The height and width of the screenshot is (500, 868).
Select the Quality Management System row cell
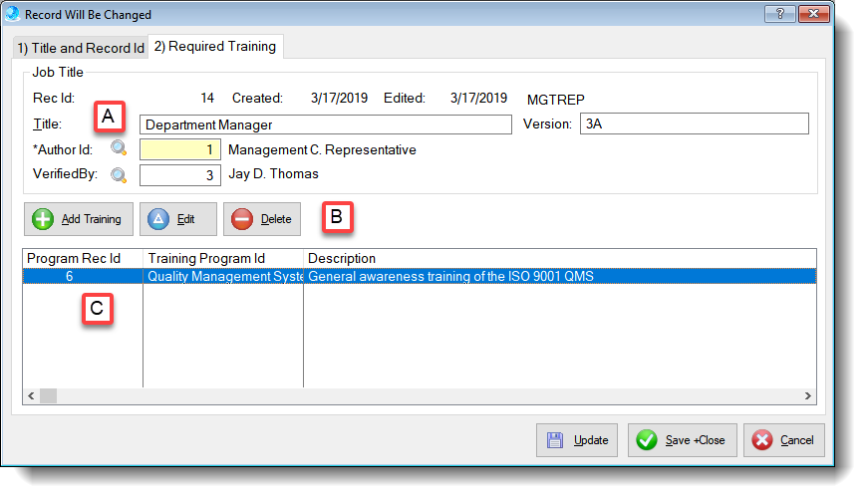pyautogui.click(x=223, y=276)
